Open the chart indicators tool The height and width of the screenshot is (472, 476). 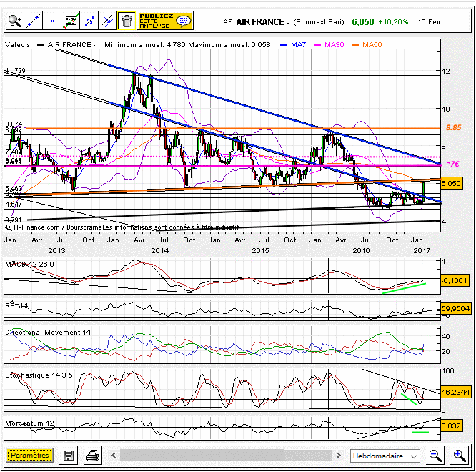coord(71,21)
